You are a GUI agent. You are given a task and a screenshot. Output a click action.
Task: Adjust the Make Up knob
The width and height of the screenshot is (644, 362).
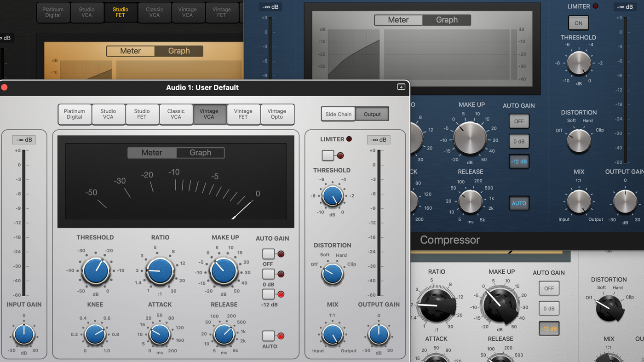(x=223, y=271)
